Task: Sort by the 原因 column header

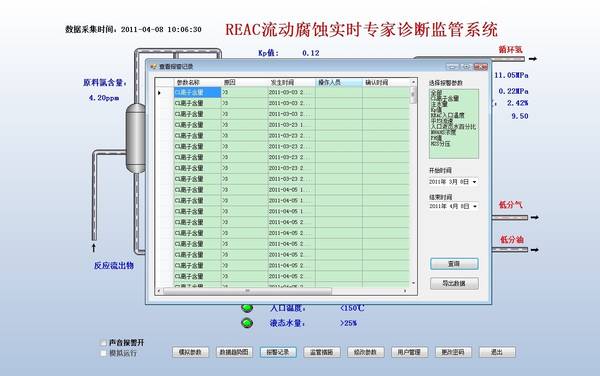Action: point(245,82)
